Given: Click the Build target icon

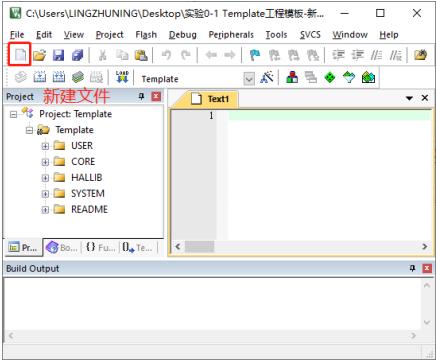Looking at the screenshot, I should click(x=40, y=78).
